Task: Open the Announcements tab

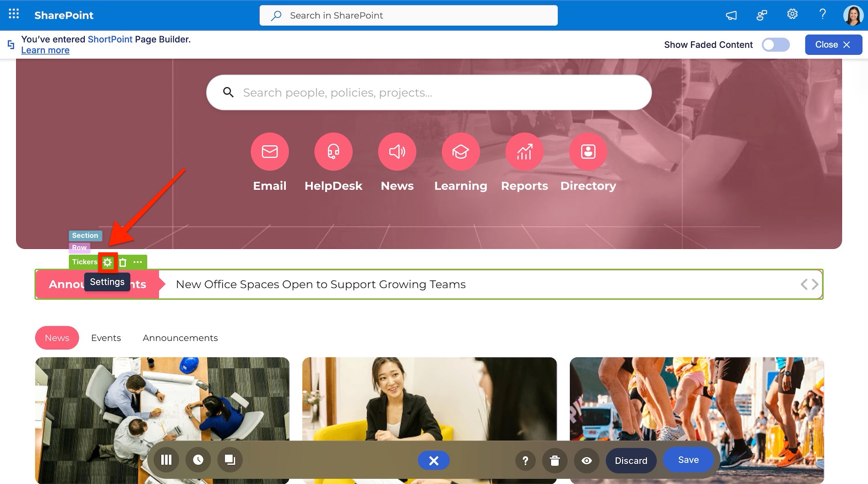Action: point(180,338)
